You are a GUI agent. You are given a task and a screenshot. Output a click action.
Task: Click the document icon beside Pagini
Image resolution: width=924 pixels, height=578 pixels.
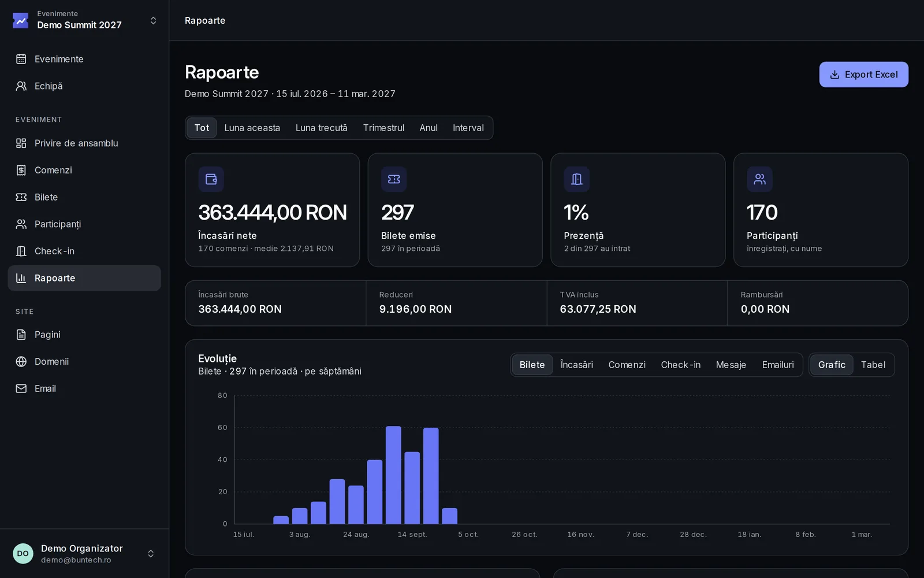pos(21,335)
